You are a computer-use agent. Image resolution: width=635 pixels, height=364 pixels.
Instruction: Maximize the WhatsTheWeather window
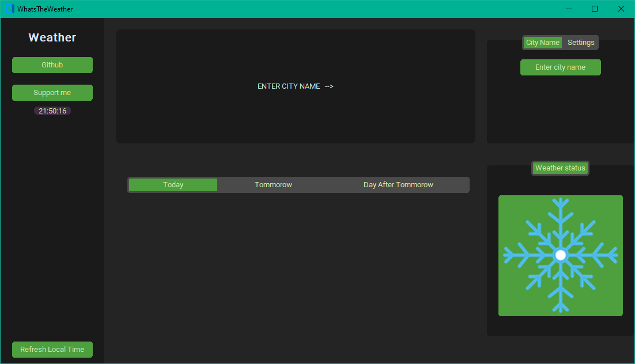pyautogui.click(x=595, y=9)
